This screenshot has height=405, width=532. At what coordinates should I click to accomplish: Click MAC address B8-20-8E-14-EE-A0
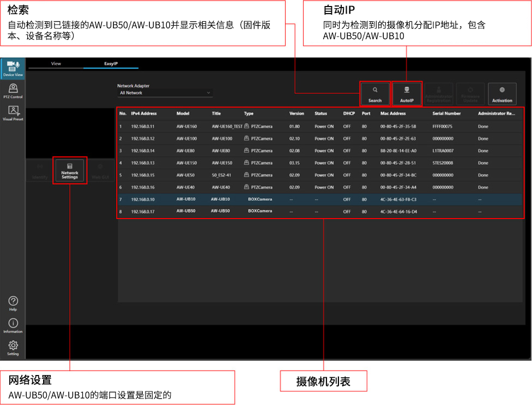[x=398, y=150]
